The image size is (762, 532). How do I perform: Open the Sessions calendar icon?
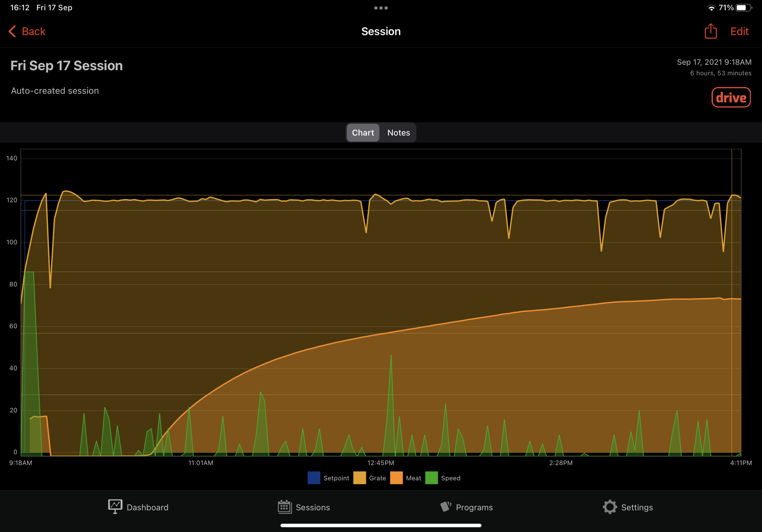click(x=285, y=507)
